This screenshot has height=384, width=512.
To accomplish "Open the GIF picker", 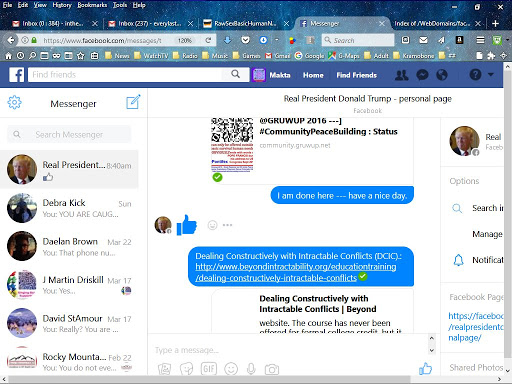I will tap(209, 369).
